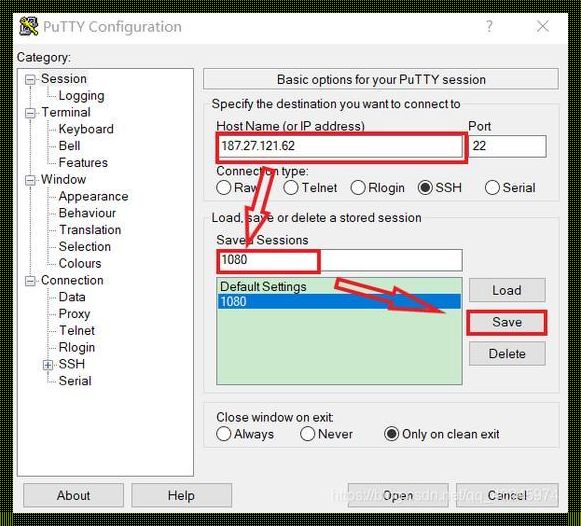Select the Raw connection type
This screenshot has height=526, width=581.
pos(224,187)
